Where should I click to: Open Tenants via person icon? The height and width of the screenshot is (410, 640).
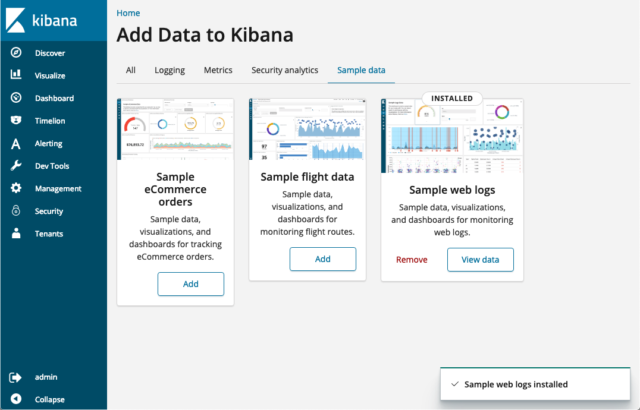[x=16, y=233]
